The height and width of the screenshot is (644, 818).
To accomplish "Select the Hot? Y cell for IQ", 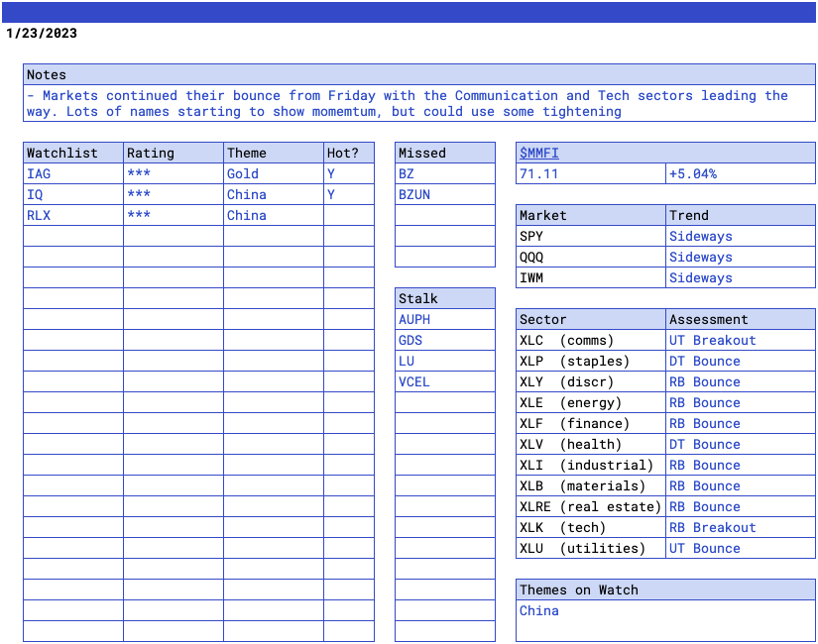I will coord(349,194).
